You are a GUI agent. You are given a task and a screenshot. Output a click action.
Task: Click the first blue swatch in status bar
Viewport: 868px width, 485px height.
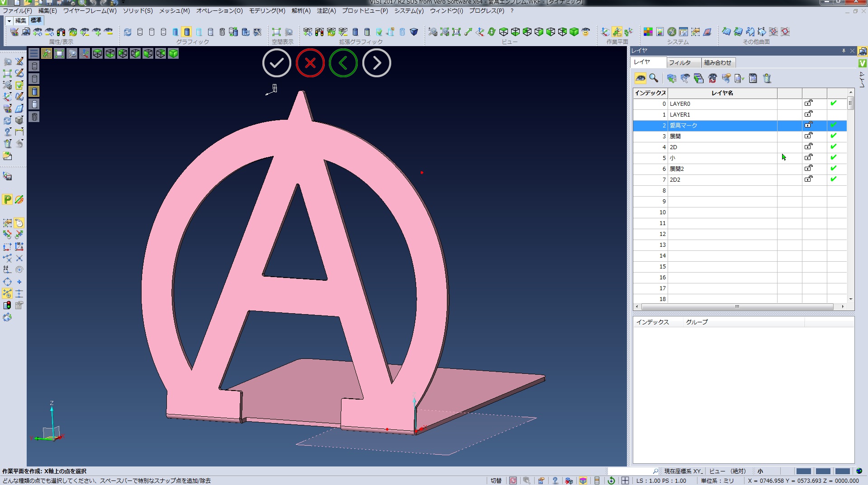804,471
